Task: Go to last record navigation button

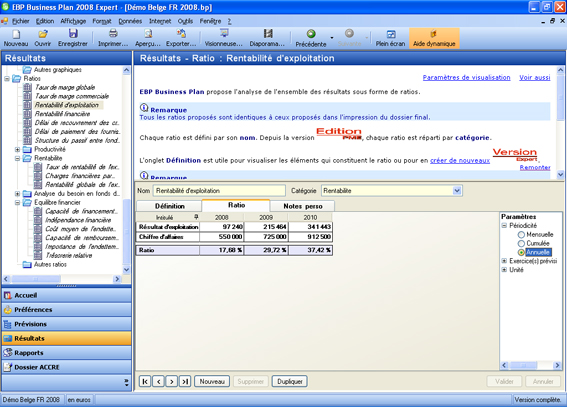Action: 185,381
